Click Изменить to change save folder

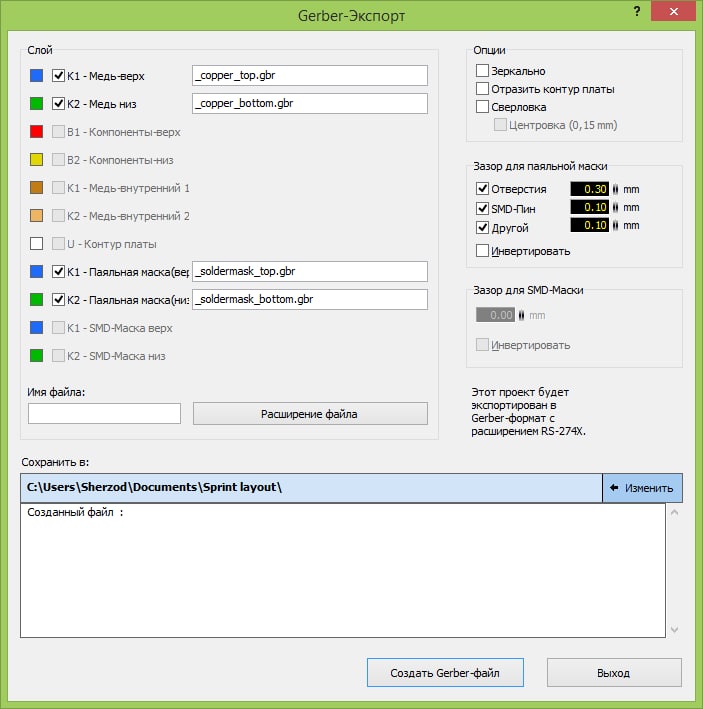642,488
